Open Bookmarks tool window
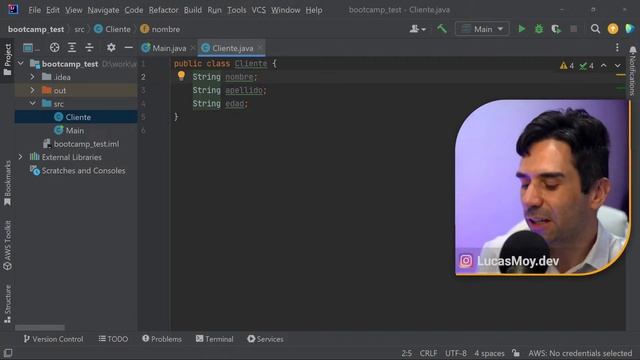 click(7, 183)
